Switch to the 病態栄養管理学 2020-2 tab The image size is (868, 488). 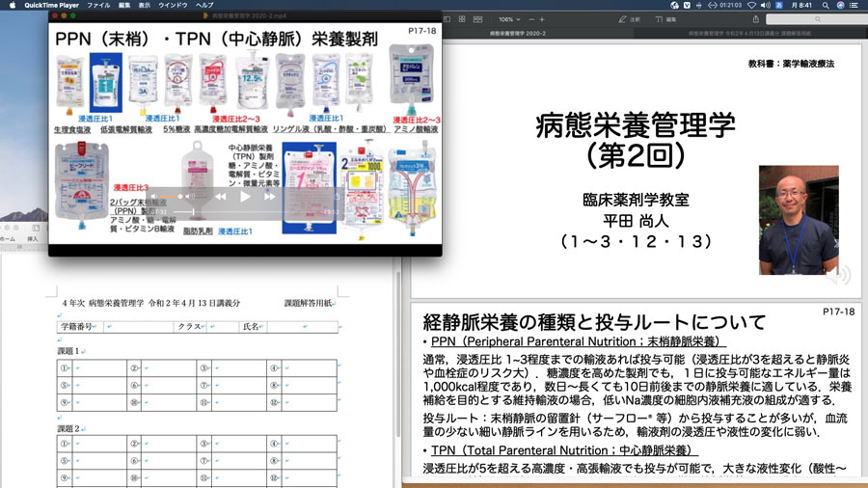518,33
